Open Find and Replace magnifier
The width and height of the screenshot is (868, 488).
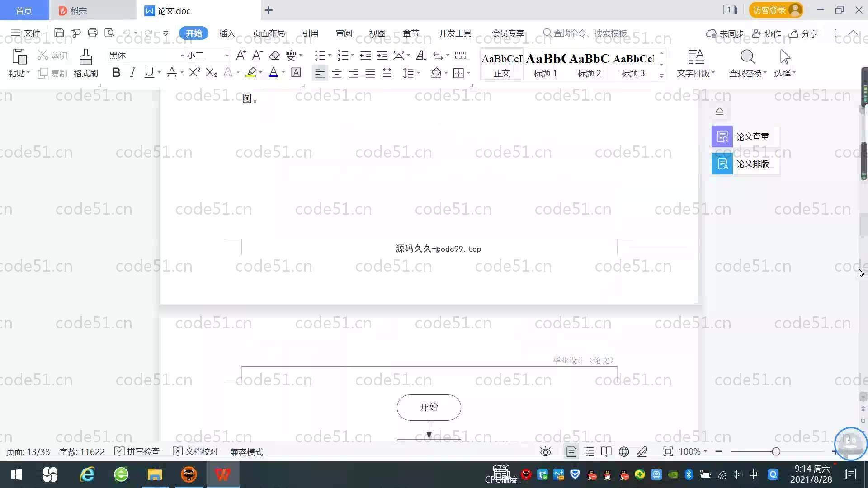(748, 57)
